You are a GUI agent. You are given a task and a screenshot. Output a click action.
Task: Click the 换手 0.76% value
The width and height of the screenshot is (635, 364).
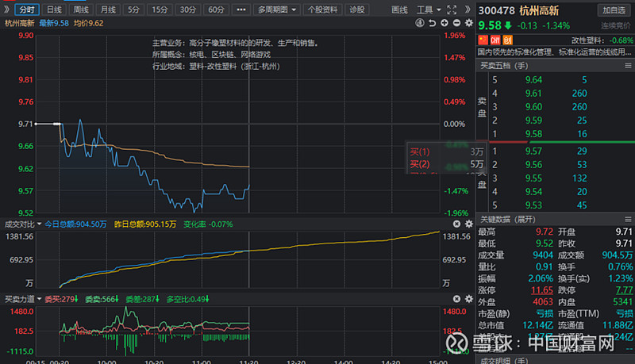pos(621,267)
